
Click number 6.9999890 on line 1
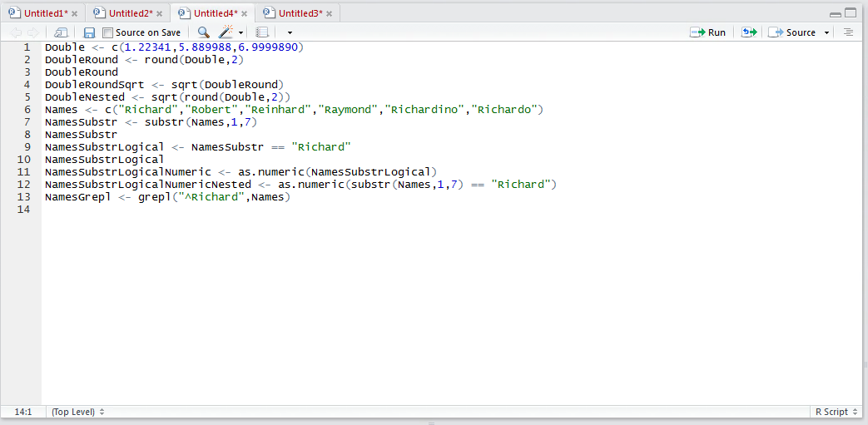tap(268, 47)
